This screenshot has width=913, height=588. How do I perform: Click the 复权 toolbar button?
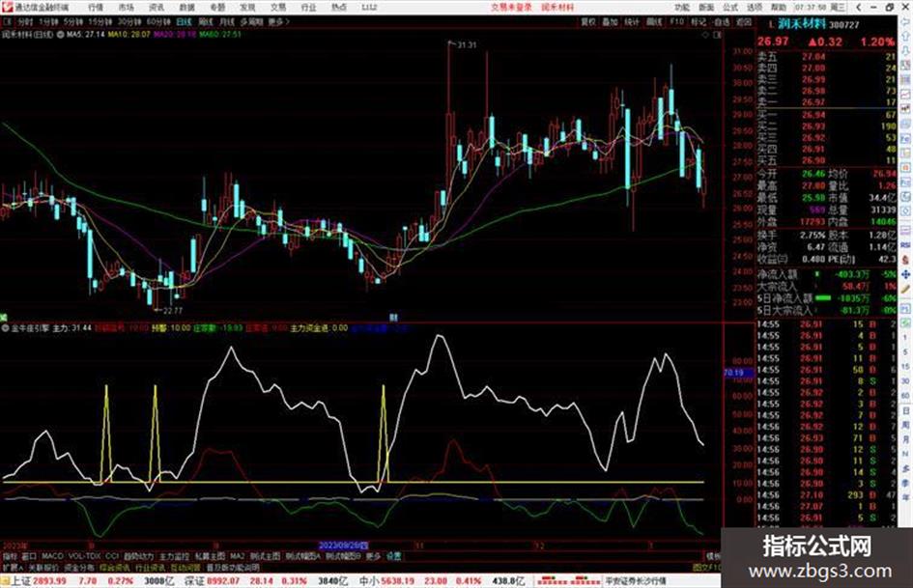point(588,21)
